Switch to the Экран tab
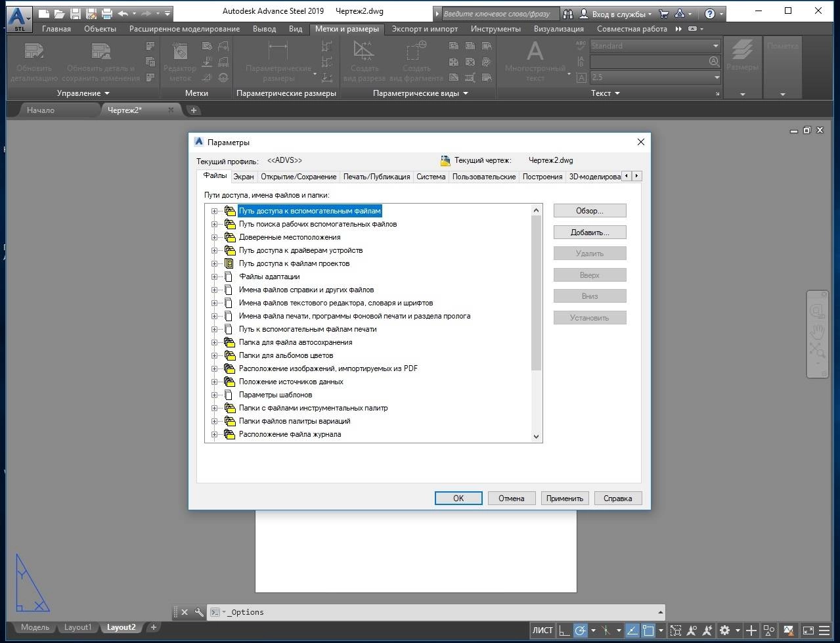 [244, 177]
